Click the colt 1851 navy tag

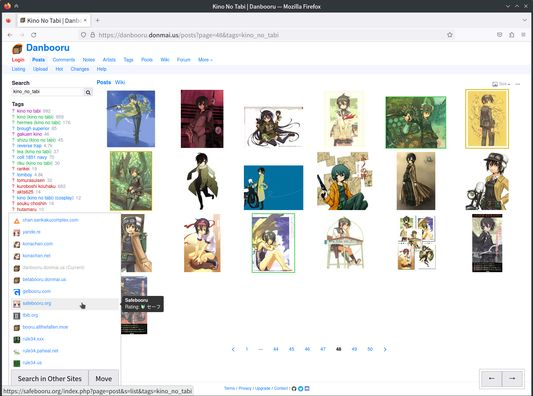(32, 157)
